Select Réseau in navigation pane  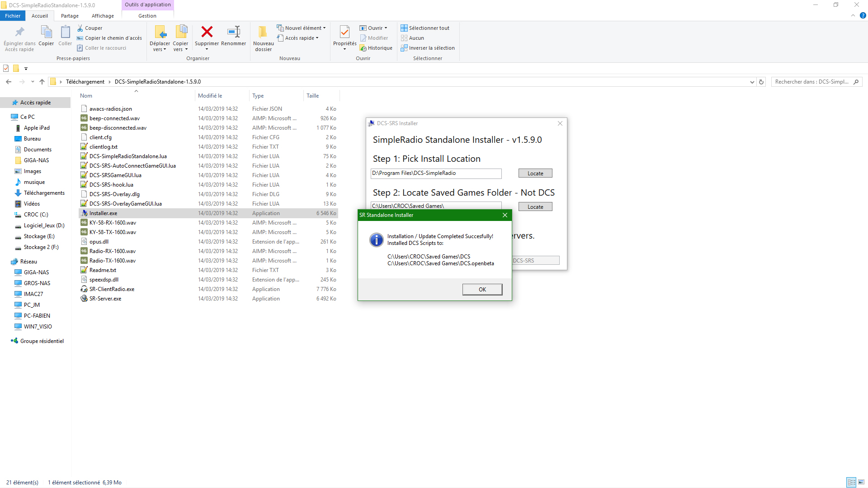tap(28, 262)
